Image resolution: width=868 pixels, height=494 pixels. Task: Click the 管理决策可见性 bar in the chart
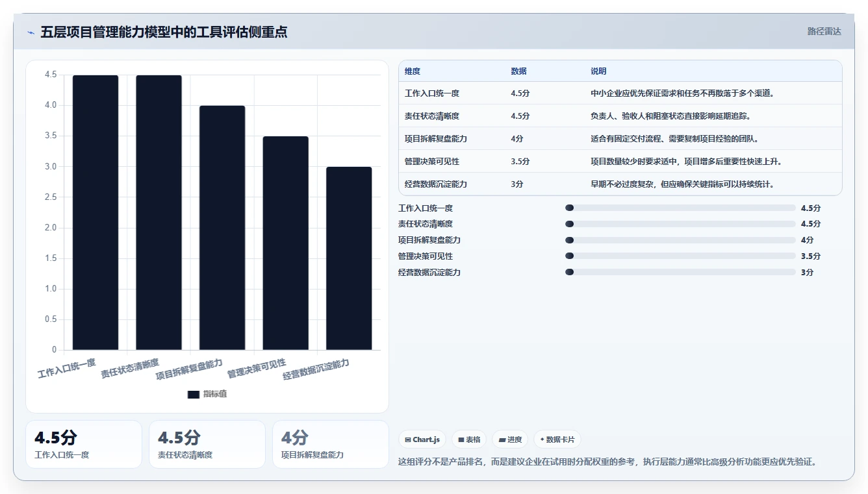point(285,243)
